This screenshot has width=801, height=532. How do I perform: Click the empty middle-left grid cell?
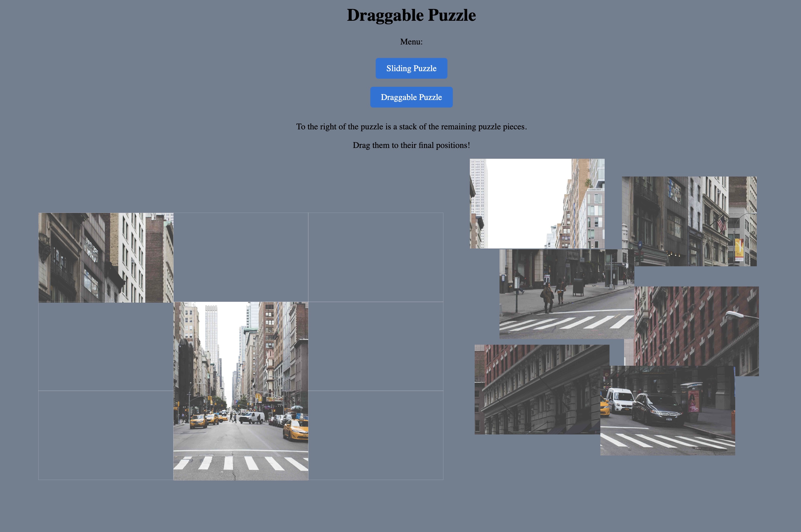(106, 346)
